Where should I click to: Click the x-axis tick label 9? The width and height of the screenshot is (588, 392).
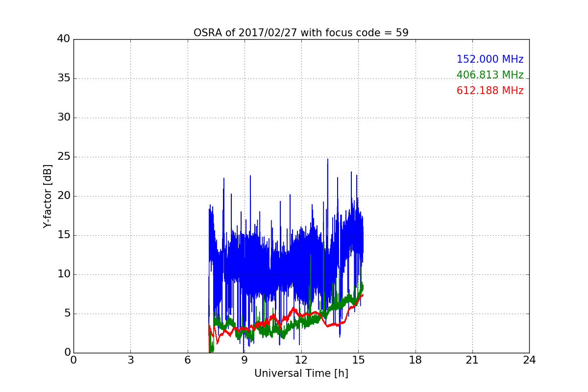[244, 360]
